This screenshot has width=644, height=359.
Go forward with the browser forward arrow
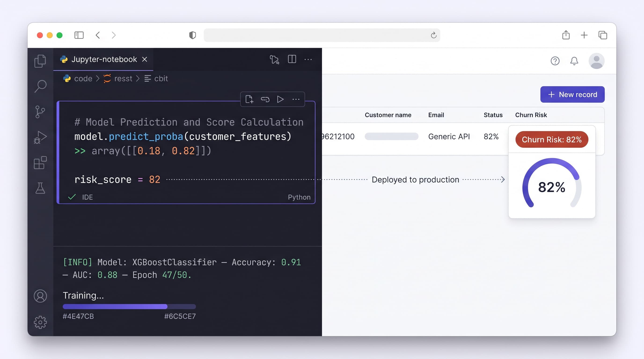(x=114, y=35)
